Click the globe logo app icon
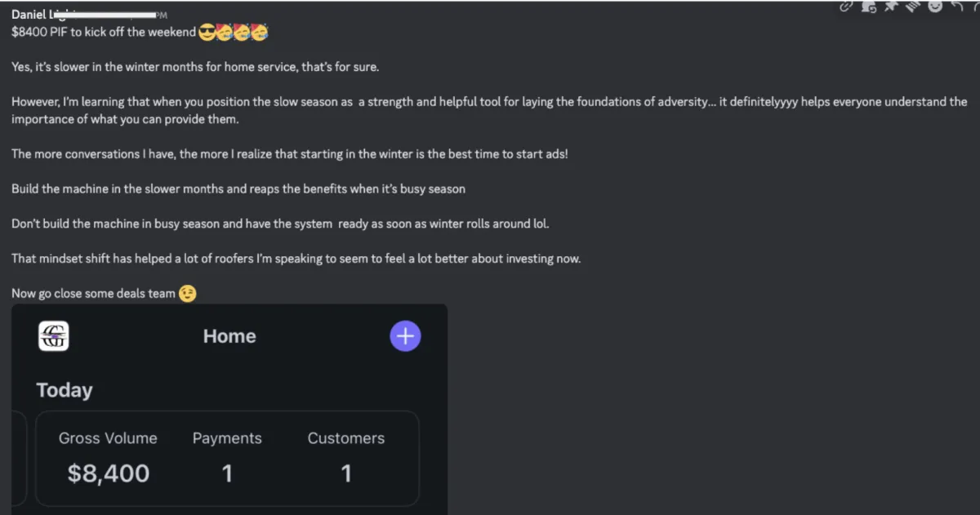Screen dimensions: 980x515 [54, 335]
